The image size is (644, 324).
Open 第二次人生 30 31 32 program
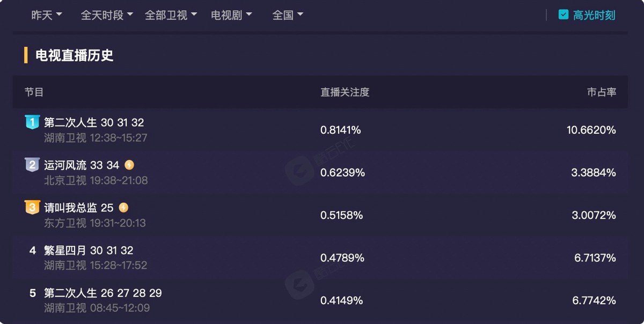click(94, 122)
